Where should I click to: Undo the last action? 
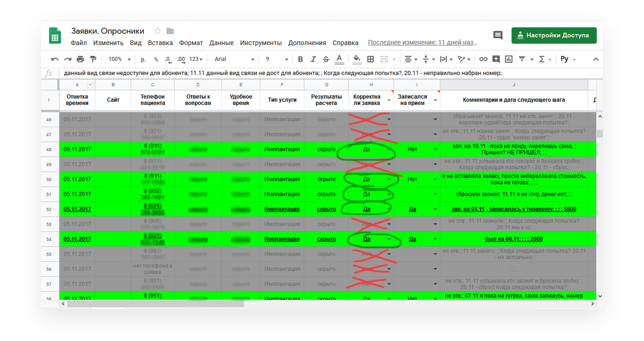(x=55, y=59)
